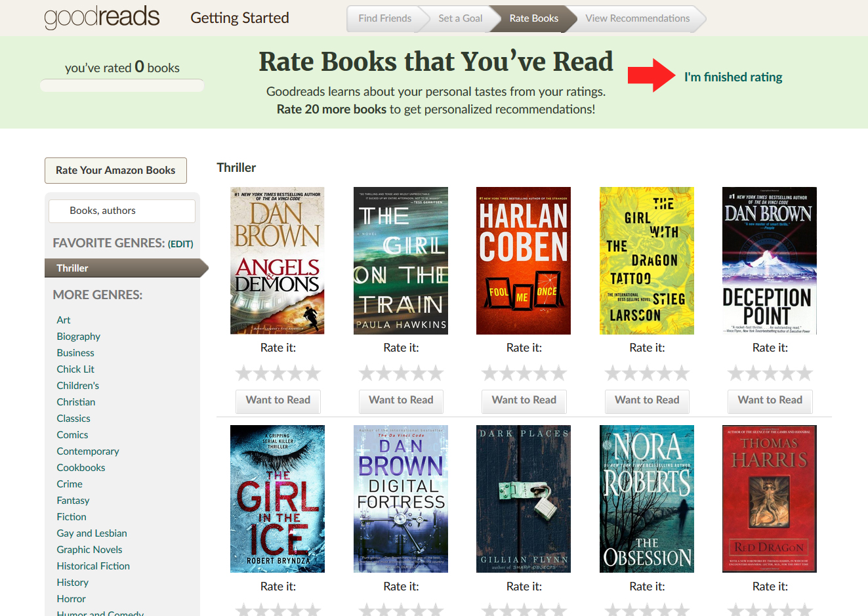Mark Angels & Demons as Want to Read
Screen dimensions: 868x616
coord(278,401)
